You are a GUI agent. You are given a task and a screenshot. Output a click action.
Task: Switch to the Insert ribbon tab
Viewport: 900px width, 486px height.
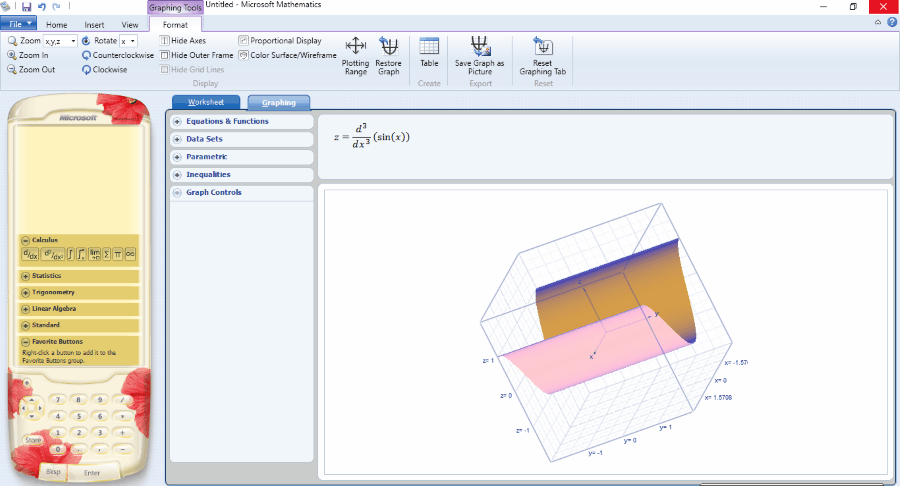pos(94,25)
